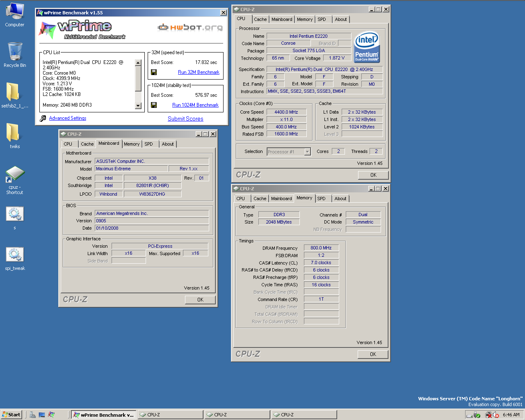Click OK in the CPU-Z processor window
Screen dimensions: 525x420
tap(373, 175)
